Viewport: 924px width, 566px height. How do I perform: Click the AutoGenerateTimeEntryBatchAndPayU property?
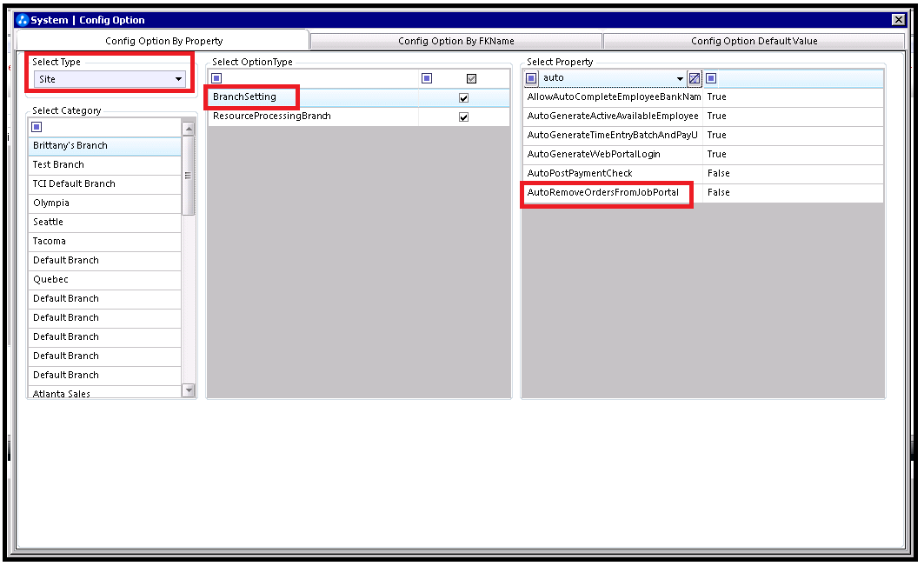tap(614, 135)
